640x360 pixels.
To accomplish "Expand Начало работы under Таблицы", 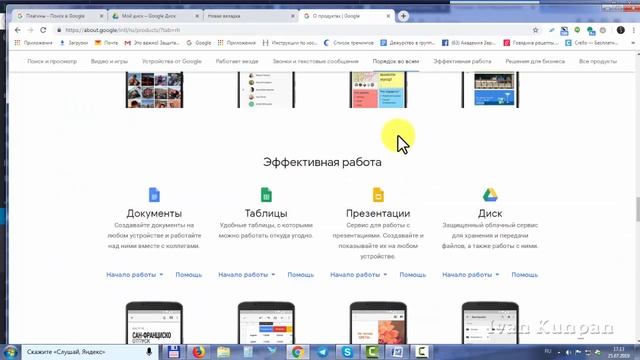I will 247,275.
